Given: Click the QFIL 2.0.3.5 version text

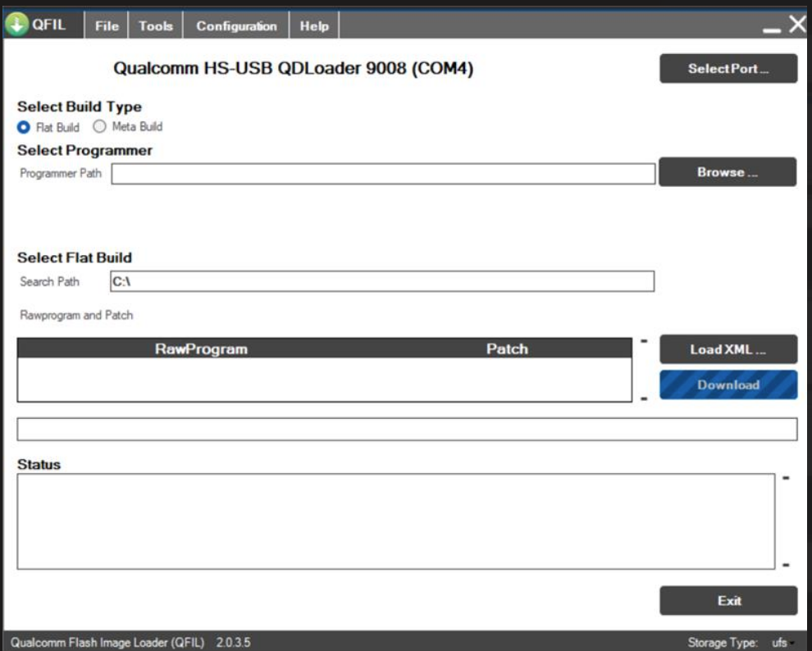Looking at the screenshot, I should tap(130, 642).
